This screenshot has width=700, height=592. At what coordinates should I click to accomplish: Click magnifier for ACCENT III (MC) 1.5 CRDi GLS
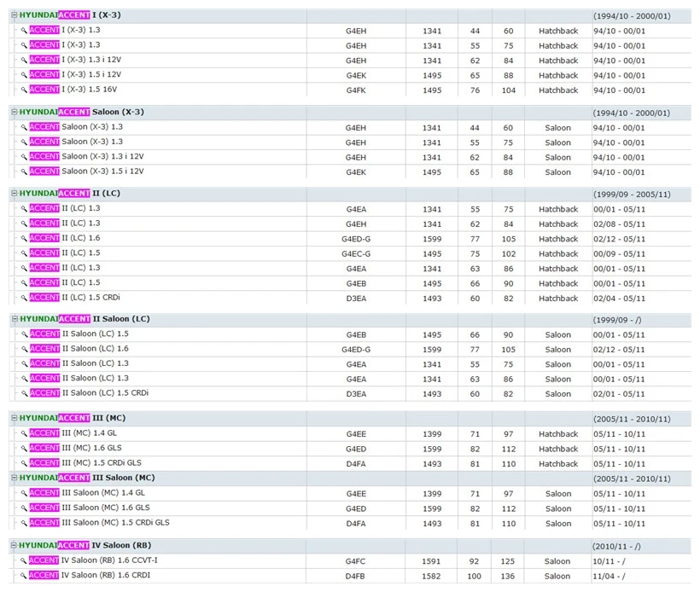coord(24,463)
